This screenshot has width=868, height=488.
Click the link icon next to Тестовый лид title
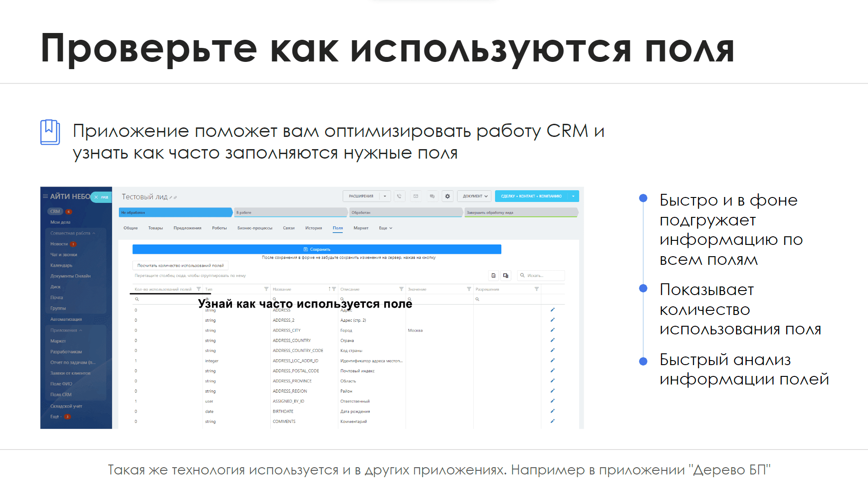pos(175,197)
